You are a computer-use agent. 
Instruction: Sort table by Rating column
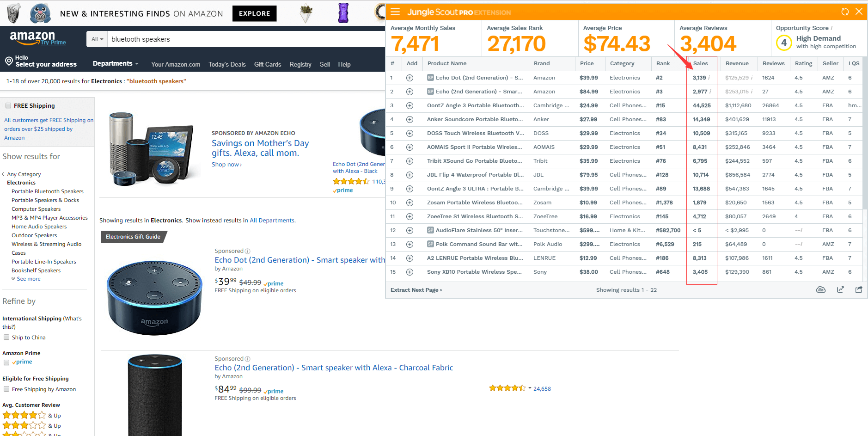coord(803,63)
